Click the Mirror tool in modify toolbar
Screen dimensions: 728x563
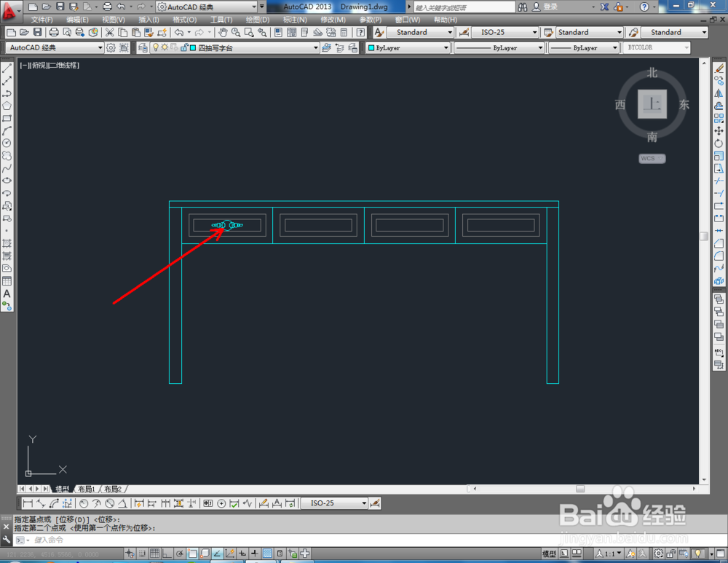click(x=719, y=93)
